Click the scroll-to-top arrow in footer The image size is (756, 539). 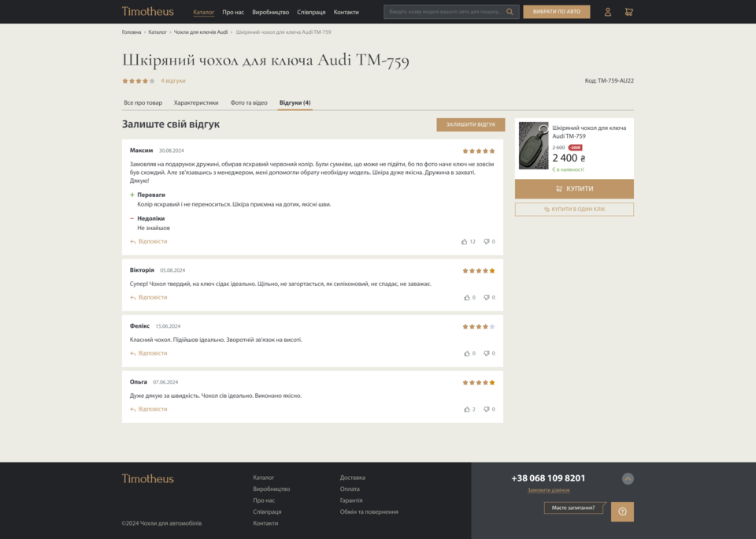(628, 478)
